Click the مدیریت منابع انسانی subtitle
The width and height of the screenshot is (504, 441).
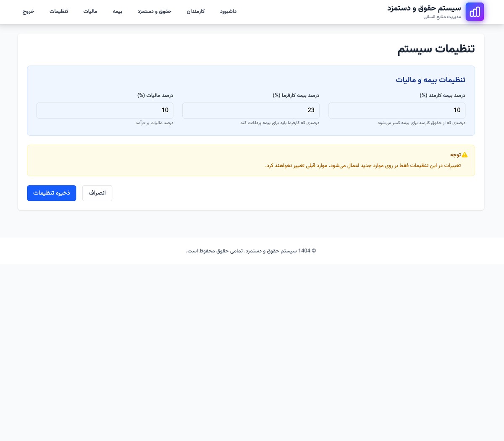(442, 17)
